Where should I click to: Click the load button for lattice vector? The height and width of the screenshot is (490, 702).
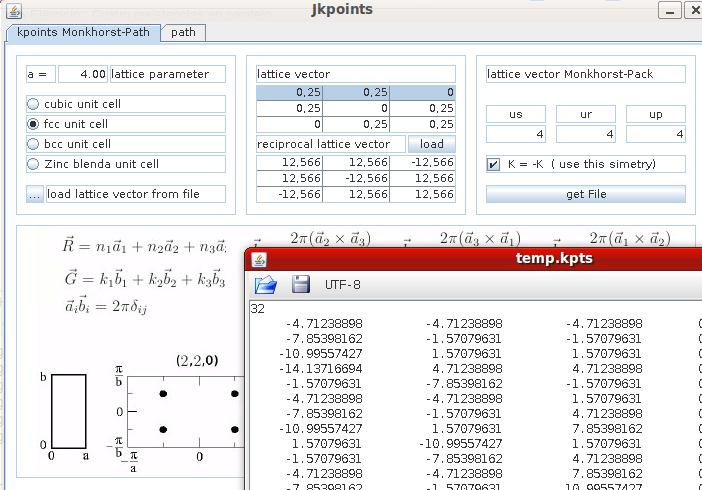(x=431, y=144)
